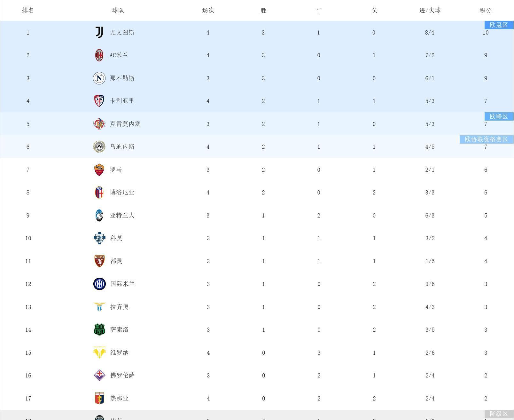
Task: Click the Fiorentina club logo
Action: [x=99, y=375]
